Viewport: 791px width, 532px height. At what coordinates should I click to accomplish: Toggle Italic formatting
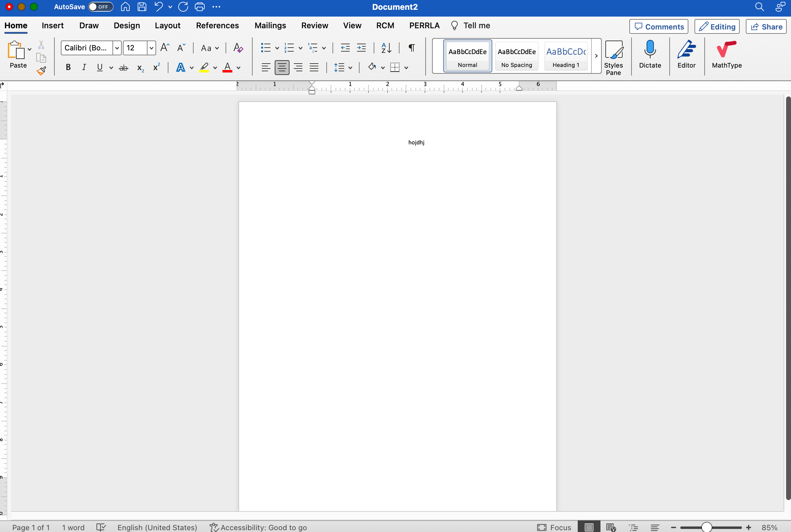pyautogui.click(x=84, y=67)
